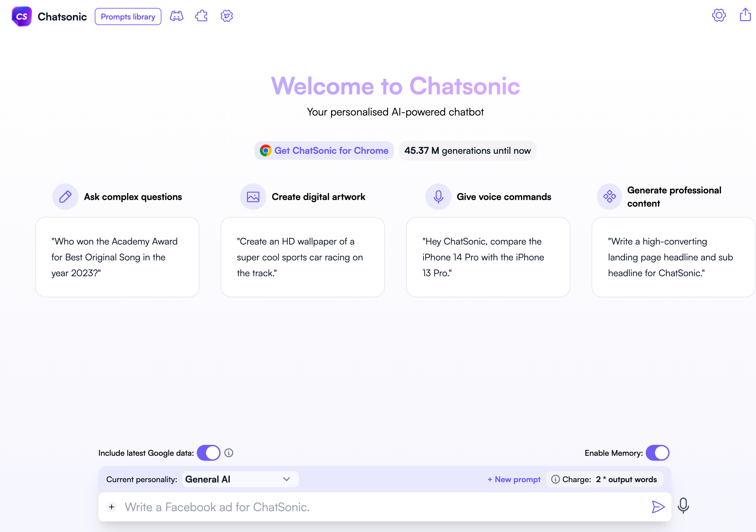Click the top-right settings gear icon
The height and width of the screenshot is (532, 756).
coord(719,16)
